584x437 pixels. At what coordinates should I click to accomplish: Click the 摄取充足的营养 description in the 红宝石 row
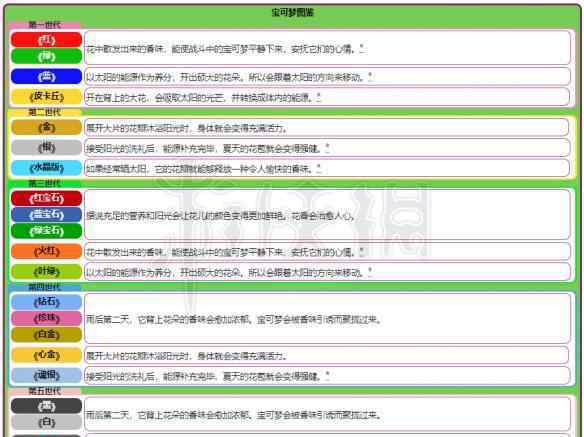pos(220,216)
